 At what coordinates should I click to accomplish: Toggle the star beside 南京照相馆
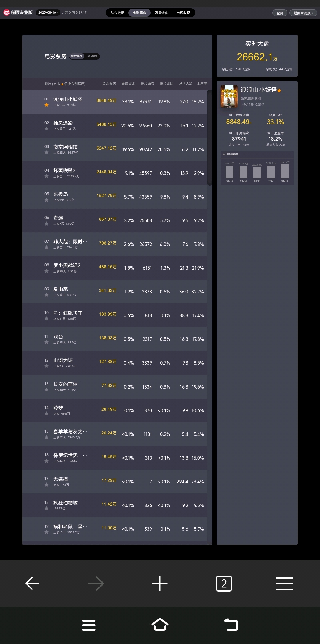[x=47, y=152]
